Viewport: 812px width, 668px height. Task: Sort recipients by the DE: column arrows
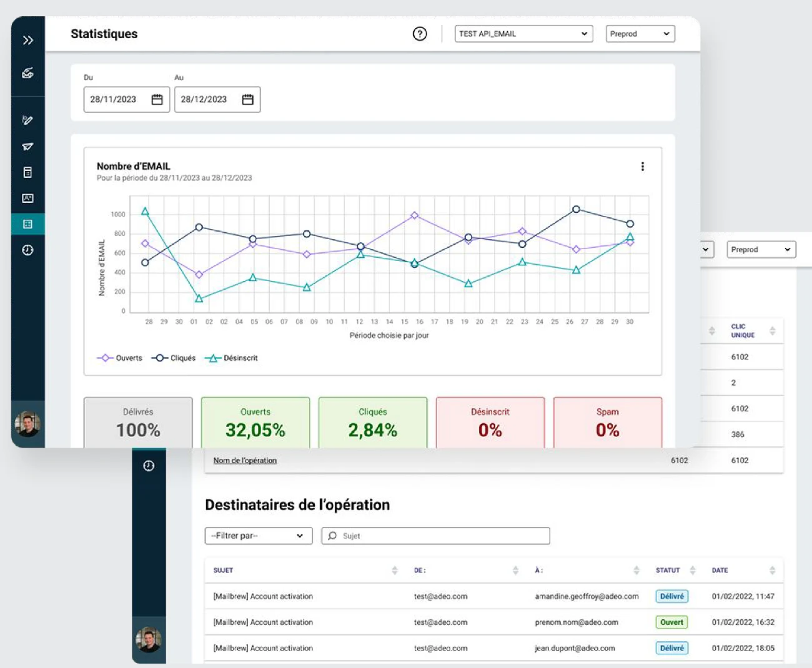click(515, 570)
